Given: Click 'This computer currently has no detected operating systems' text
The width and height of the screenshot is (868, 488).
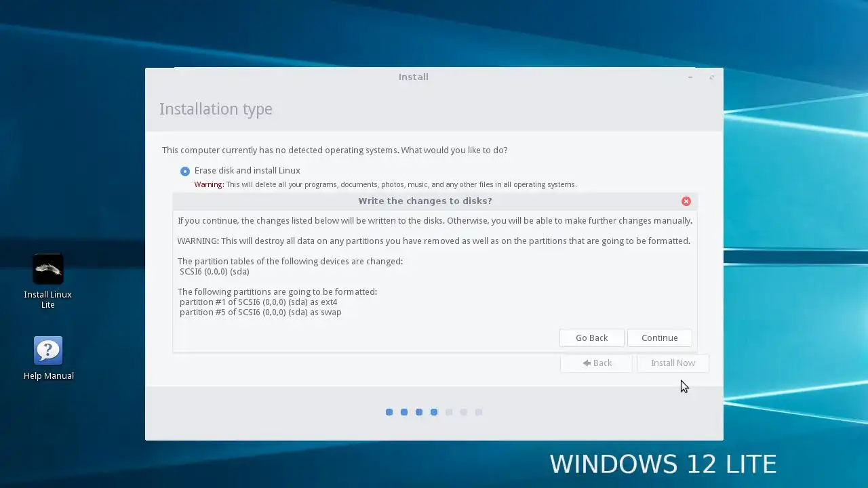Looking at the screenshot, I should (x=280, y=150).
